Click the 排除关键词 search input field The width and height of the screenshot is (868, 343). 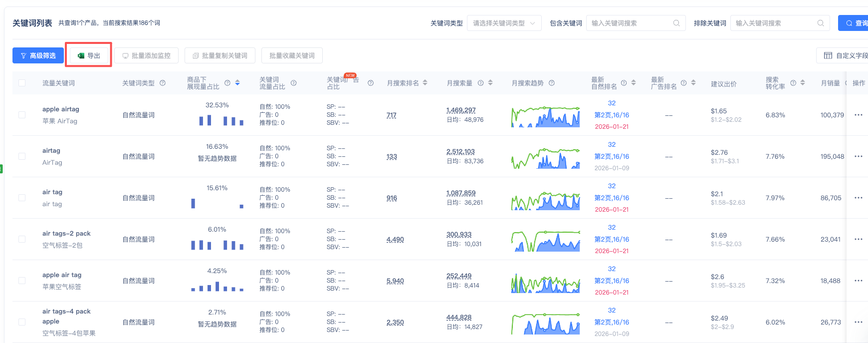pos(774,23)
